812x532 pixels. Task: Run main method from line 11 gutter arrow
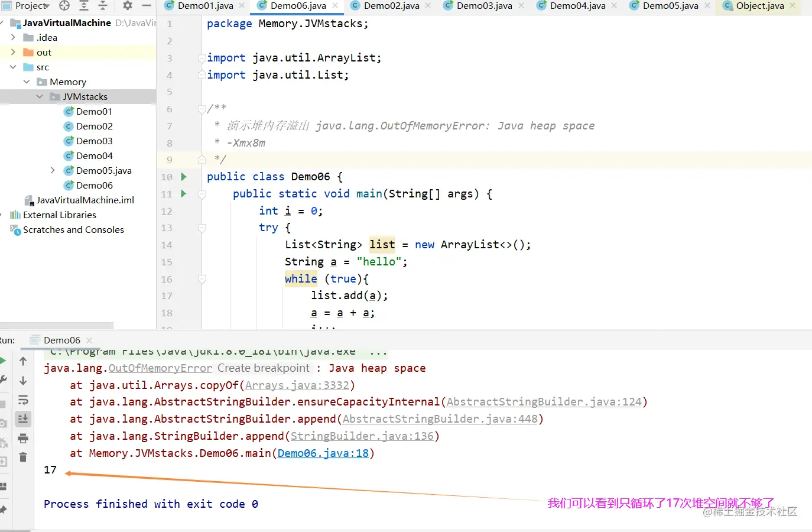pyautogui.click(x=184, y=194)
